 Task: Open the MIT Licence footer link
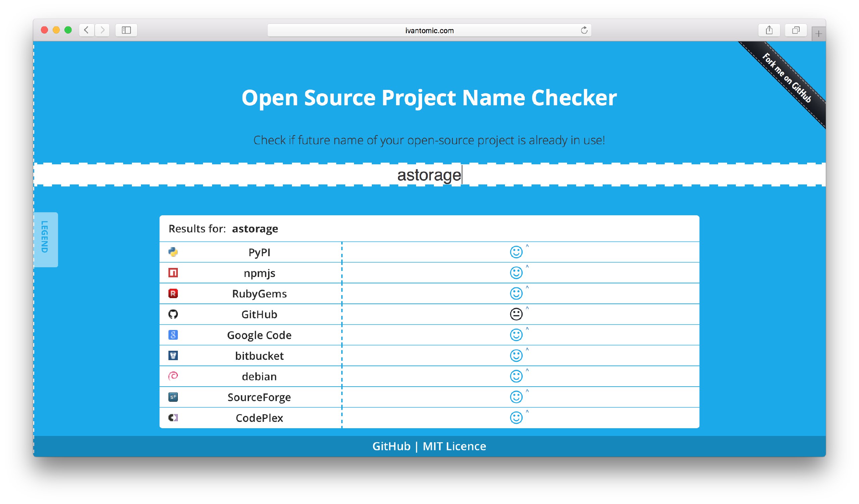point(454,446)
